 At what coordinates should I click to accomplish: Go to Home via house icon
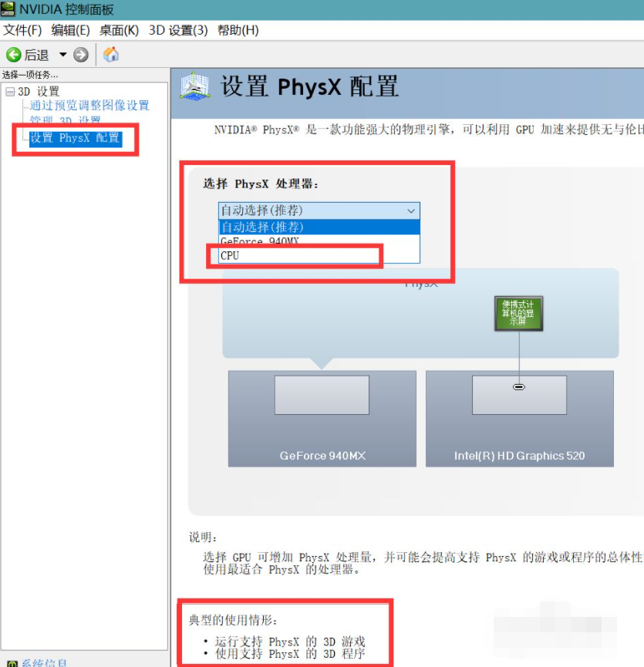pyautogui.click(x=111, y=55)
